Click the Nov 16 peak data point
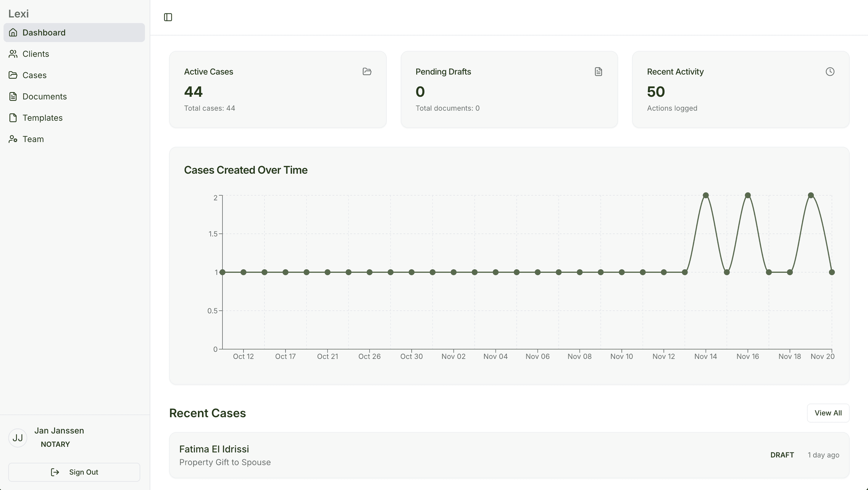Image resolution: width=868 pixels, height=490 pixels. click(747, 195)
